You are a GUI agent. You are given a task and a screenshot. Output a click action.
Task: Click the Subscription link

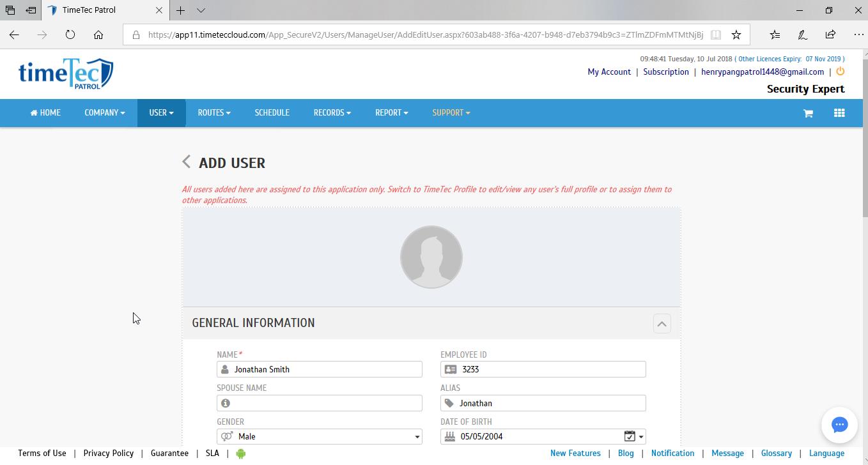(665, 72)
